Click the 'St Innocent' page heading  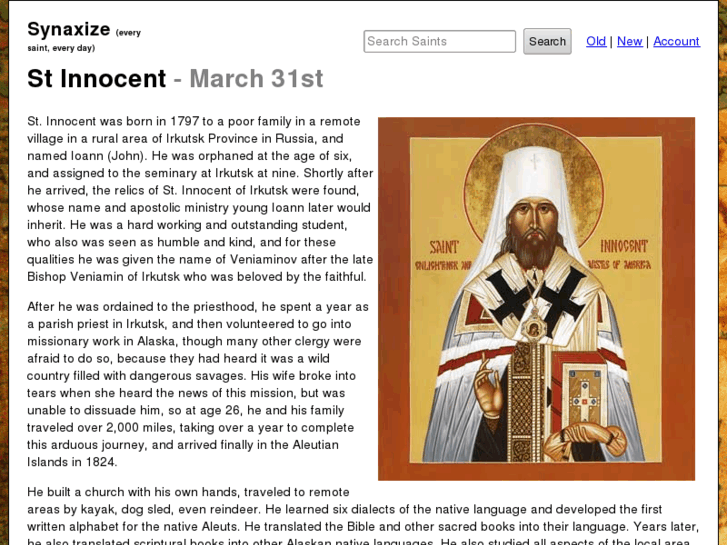pos(96,78)
